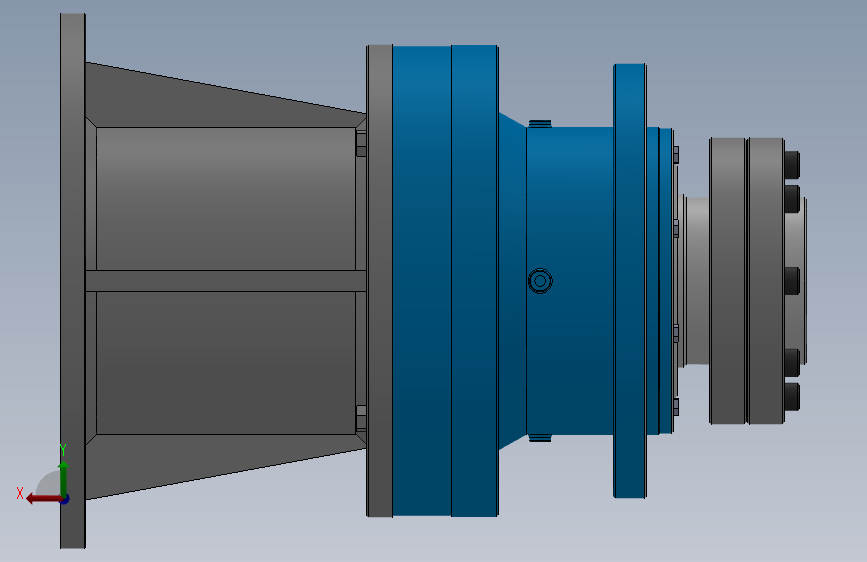
Task: Select the largest blue gearbox housing cylinder
Action: (x=446, y=281)
